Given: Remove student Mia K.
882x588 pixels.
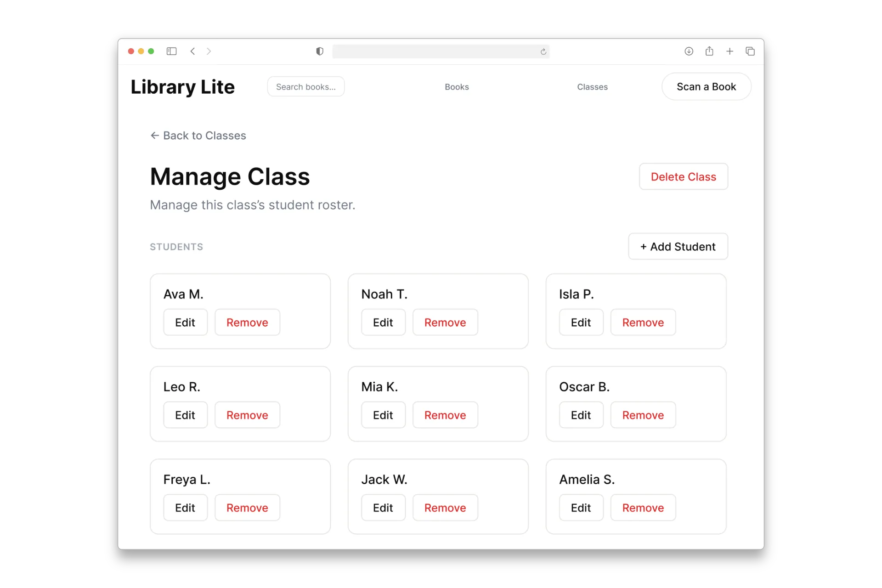Looking at the screenshot, I should [x=445, y=415].
